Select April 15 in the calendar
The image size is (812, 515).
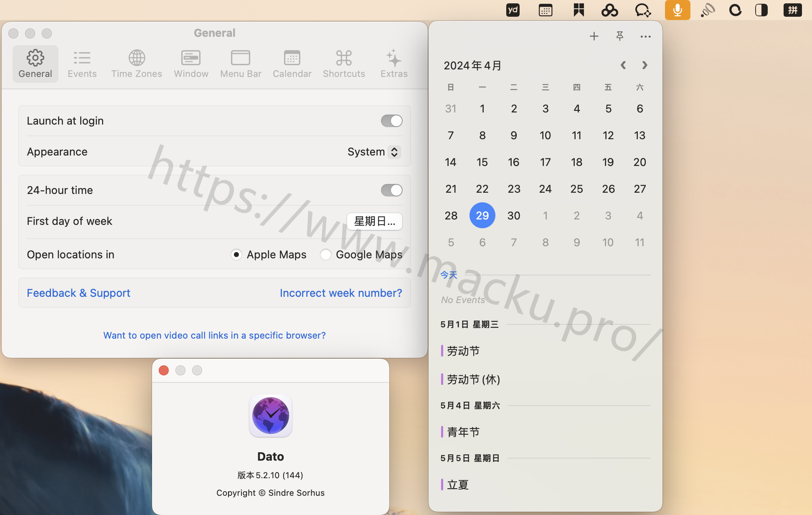pyautogui.click(x=482, y=162)
